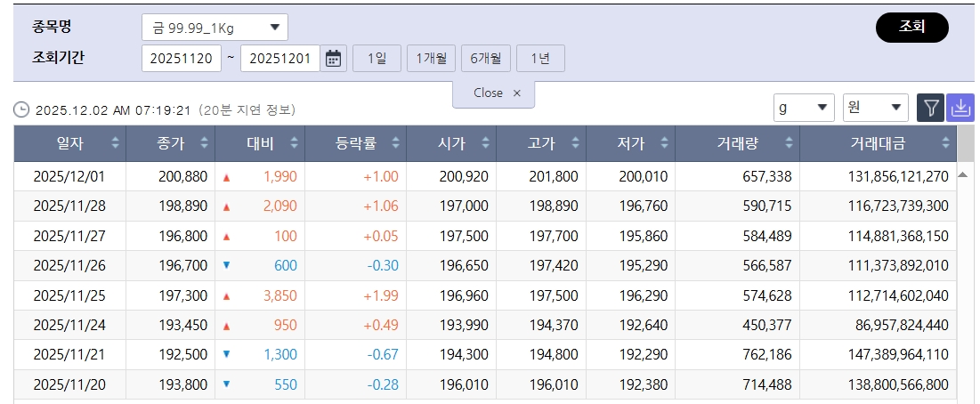Select the 1개월 period option
980x404 pixels.
click(432, 59)
